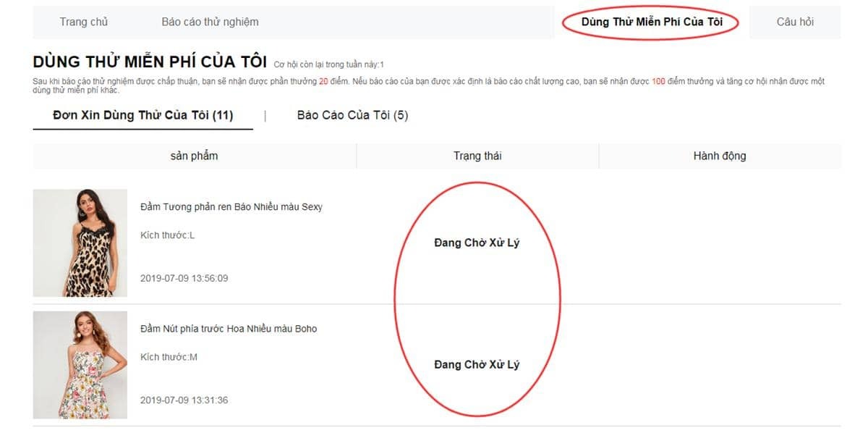The height and width of the screenshot is (433, 868).
Task: Click the DÙNG THỬ MIỄN PHÍ CỦA TÔI heading
Action: (x=150, y=62)
